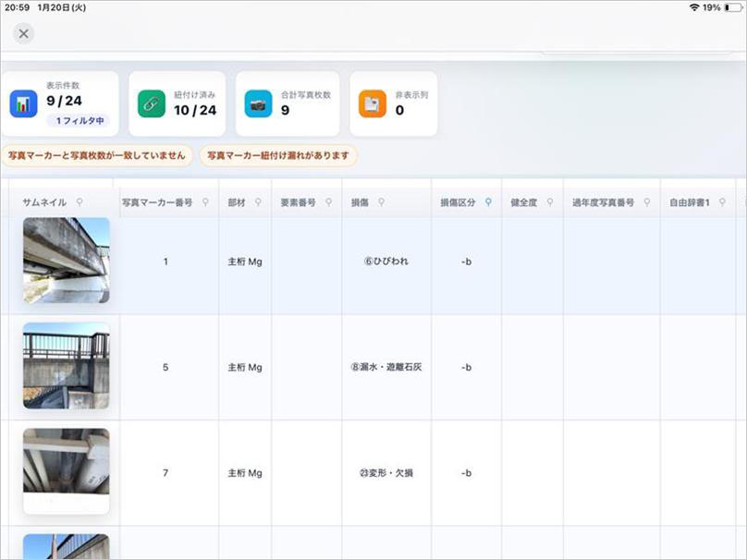This screenshot has height=560, width=747.
Task: Open filter for the サムネイル column
Action: 80,201
